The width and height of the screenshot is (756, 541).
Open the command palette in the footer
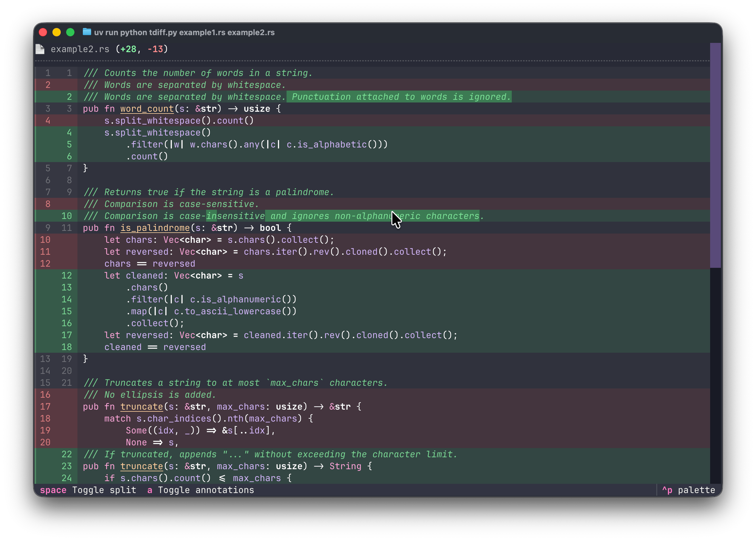click(x=688, y=490)
